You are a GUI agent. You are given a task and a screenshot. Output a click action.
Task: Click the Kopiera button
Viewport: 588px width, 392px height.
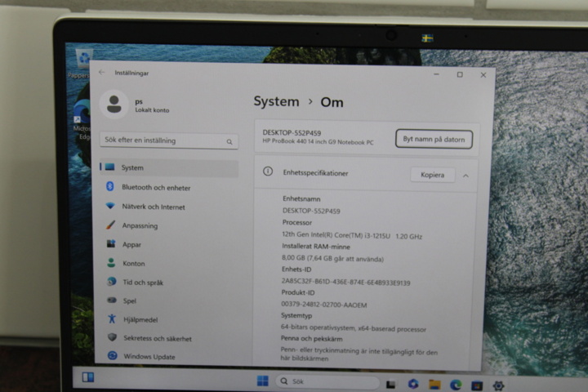point(432,175)
